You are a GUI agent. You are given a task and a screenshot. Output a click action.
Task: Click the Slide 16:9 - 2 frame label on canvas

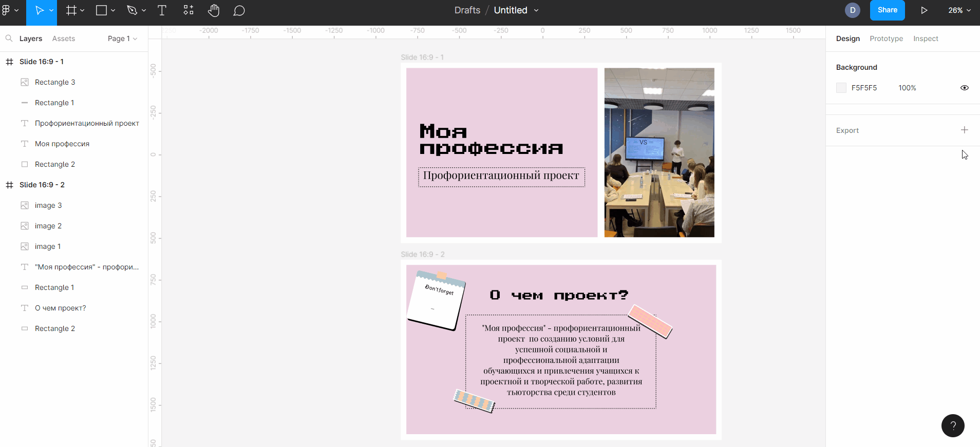pyautogui.click(x=423, y=255)
